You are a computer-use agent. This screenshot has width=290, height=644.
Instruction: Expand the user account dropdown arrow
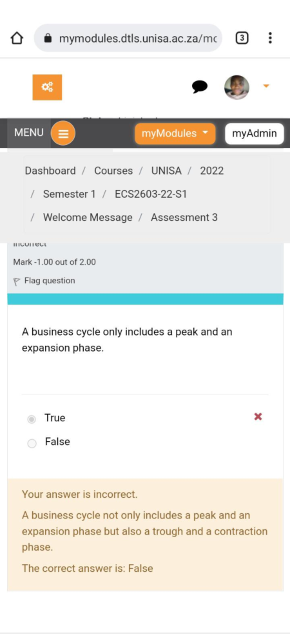tap(266, 86)
